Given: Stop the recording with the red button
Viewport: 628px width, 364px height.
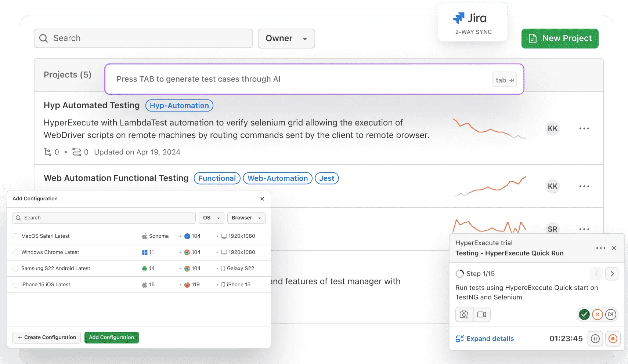Looking at the screenshot, I should [x=613, y=339].
